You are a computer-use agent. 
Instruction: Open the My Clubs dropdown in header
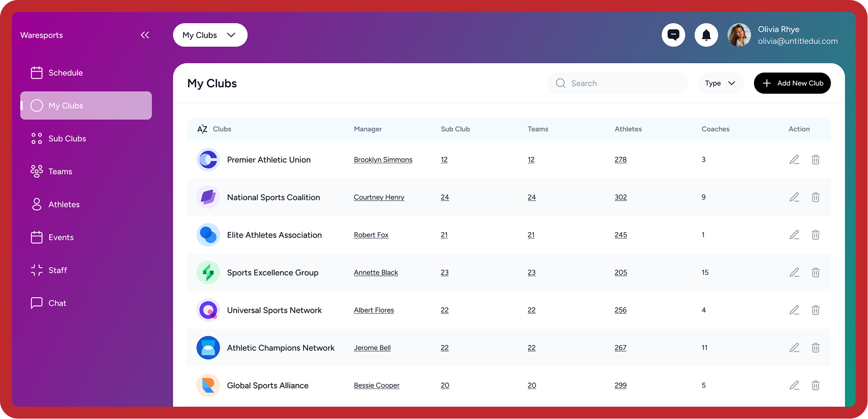pos(210,35)
